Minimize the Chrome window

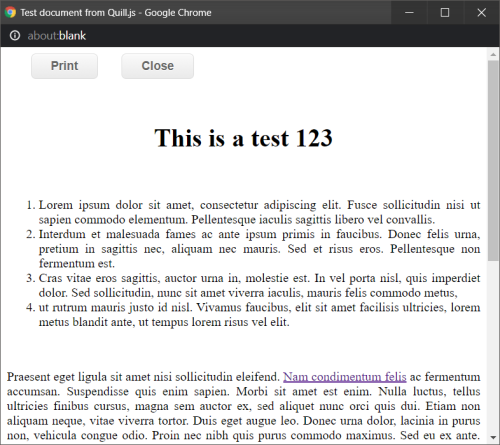click(409, 12)
